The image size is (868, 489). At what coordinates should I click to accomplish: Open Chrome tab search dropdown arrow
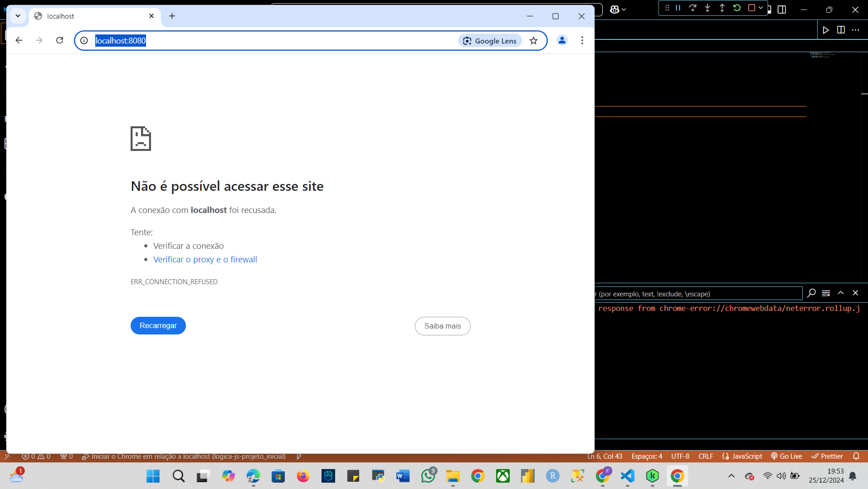18,16
